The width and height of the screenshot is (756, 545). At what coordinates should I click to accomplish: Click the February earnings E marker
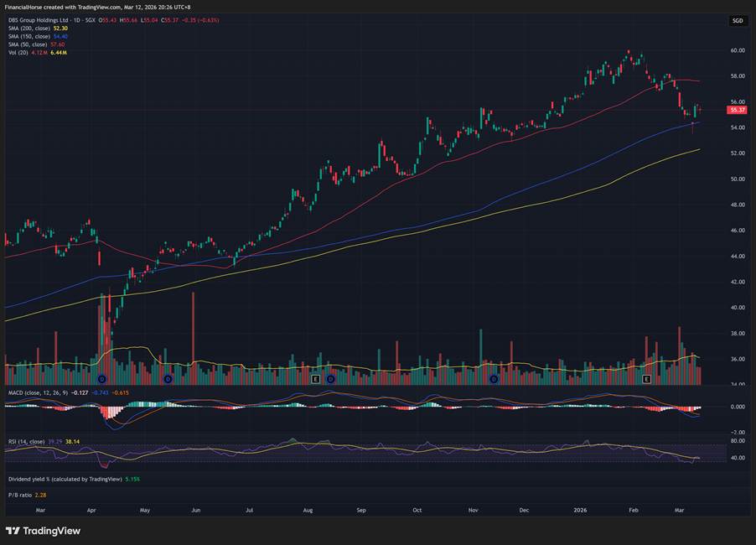pyautogui.click(x=646, y=379)
